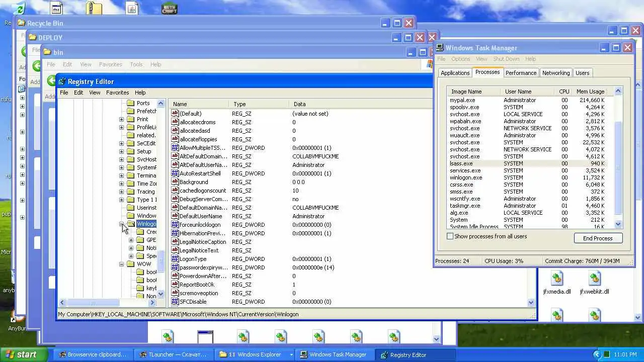Switch to the Performance tab

pyautogui.click(x=521, y=73)
